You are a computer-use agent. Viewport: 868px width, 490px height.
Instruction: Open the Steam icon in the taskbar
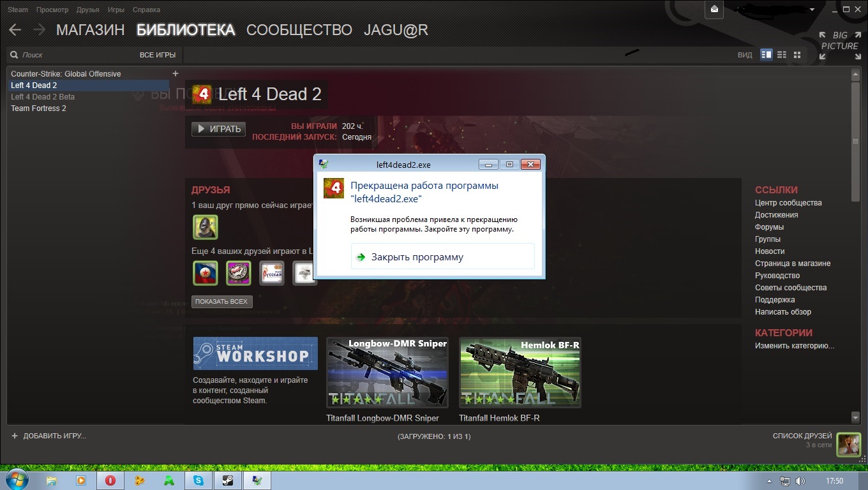pos(227,480)
